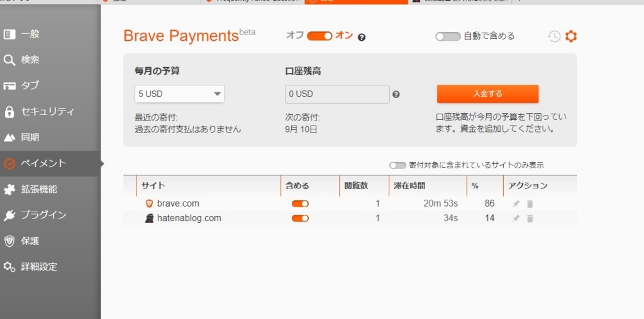Open 詳細設定 advanced settings
This screenshot has height=319, width=644.
pos(50,266)
